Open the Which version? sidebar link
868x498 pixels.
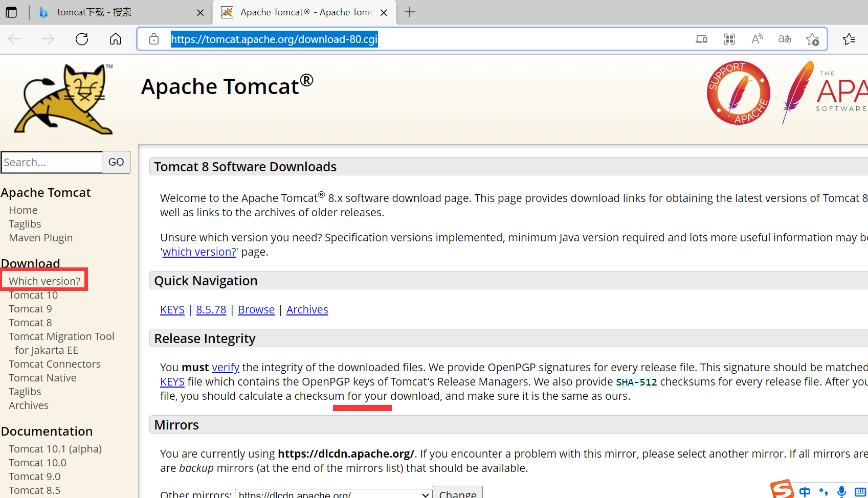pos(44,281)
